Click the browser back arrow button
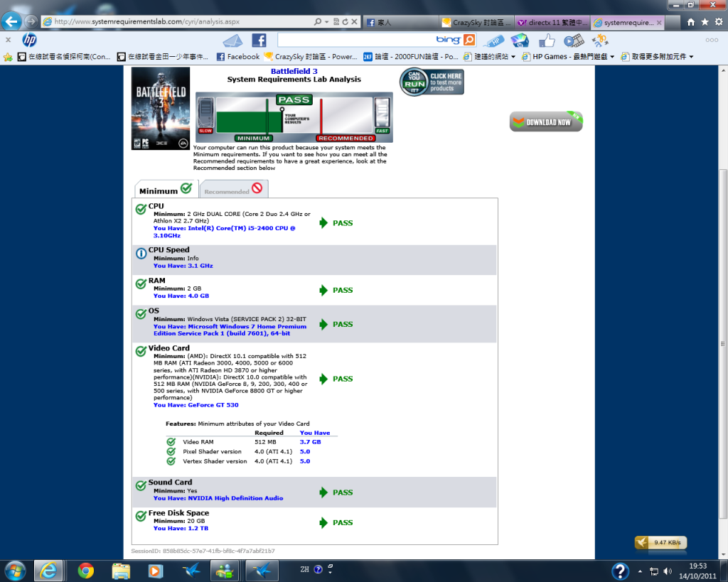The height and width of the screenshot is (582, 728). [x=11, y=21]
